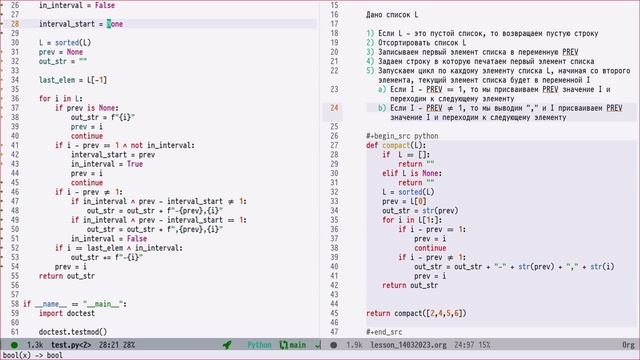Click line number 24 in the right pane gutter
The height and width of the screenshot is (360, 640).
pos(334,108)
